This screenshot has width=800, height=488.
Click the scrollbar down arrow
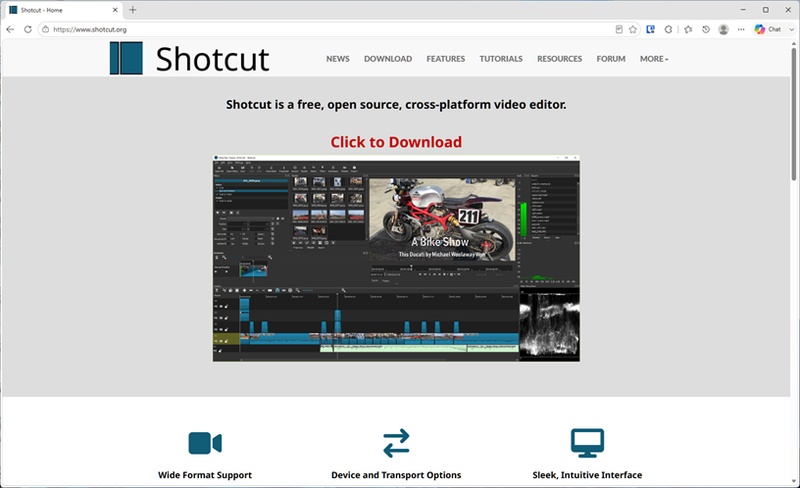pos(794,481)
